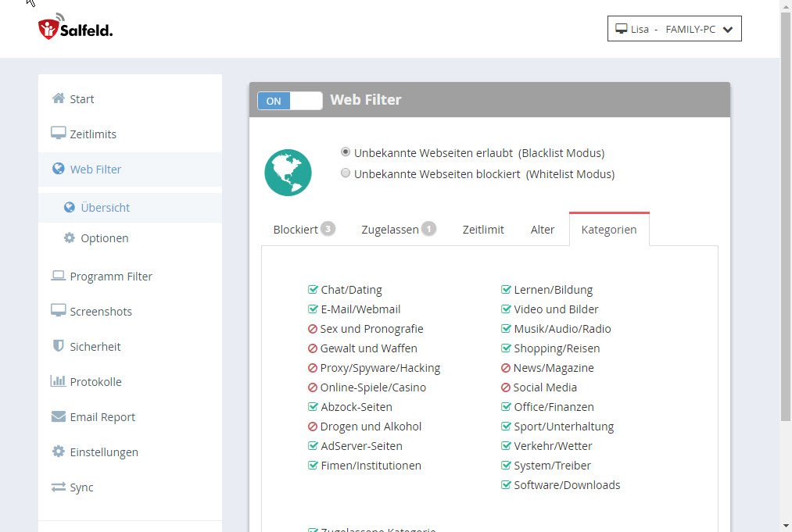Click the Programm Filter laptop icon
Viewport: 792px width, 532px height.
click(x=58, y=276)
